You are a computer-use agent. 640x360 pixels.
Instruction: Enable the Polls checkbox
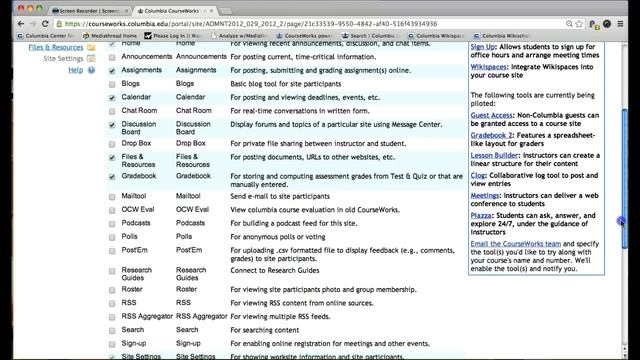point(112,237)
